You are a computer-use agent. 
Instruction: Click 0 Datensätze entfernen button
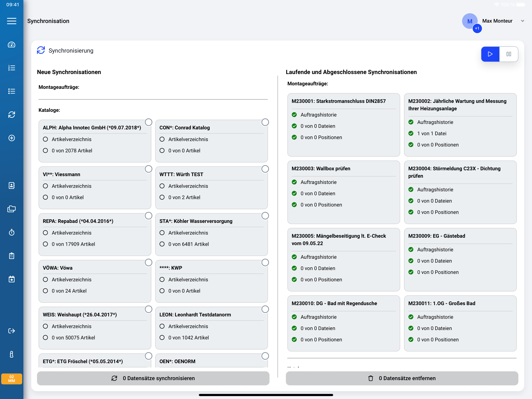pos(402,378)
